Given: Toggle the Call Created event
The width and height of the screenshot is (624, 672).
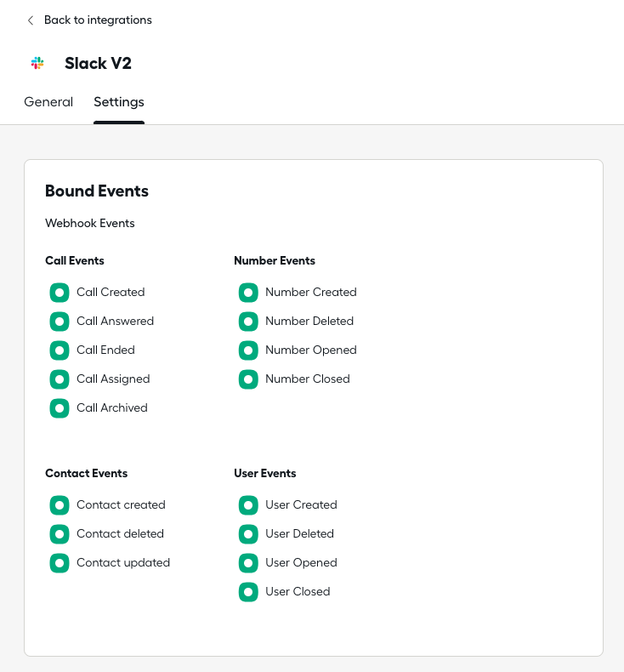Looking at the screenshot, I should pyautogui.click(x=60, y=293).
